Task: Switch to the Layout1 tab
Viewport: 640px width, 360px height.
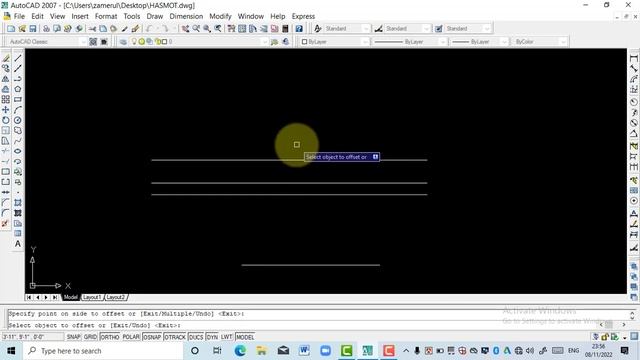Action: point(92,297)
